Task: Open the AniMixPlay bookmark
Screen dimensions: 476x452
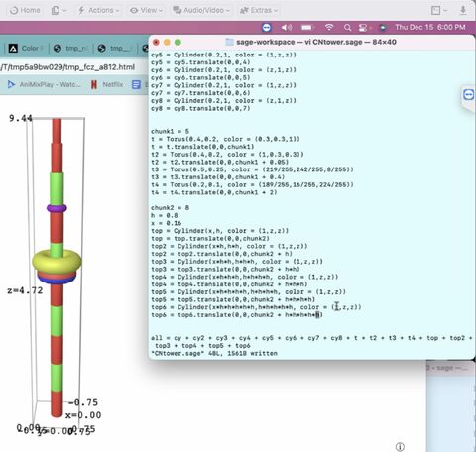Action: point(44,85)
